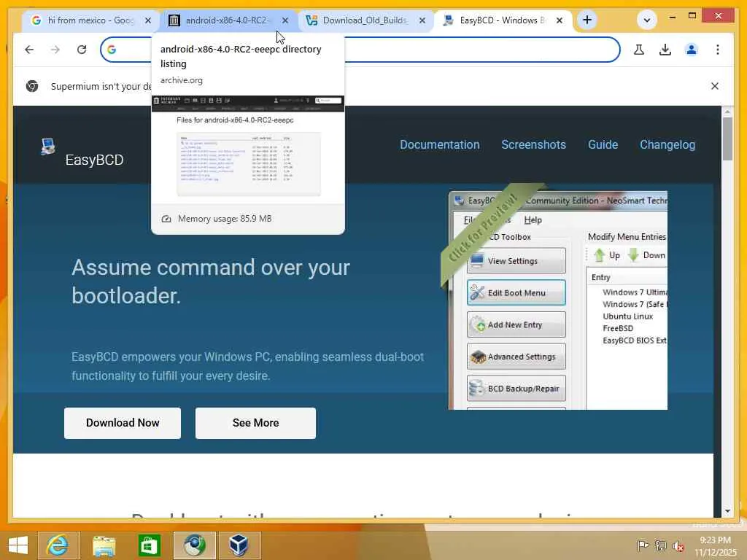Click the muted volume tray icon
The image size is (747, 560).
click(678, 545)
